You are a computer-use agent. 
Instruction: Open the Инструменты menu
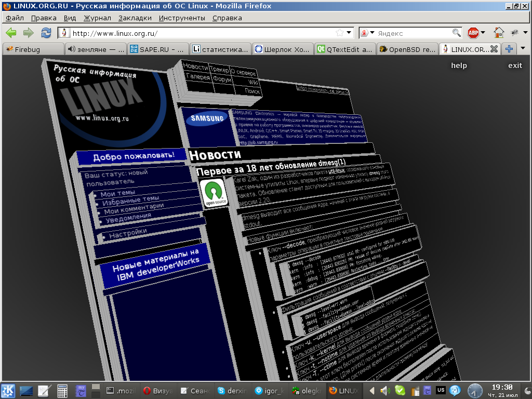[x=182, y=18]
